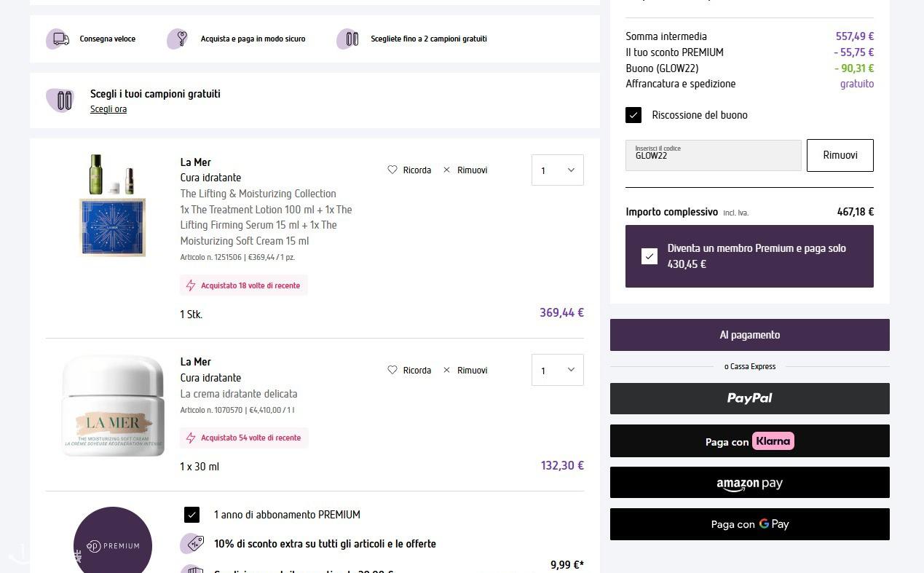Click Scegli ora link for free samples
Viewport: 924px width, 573px height.
pos(108,109)
